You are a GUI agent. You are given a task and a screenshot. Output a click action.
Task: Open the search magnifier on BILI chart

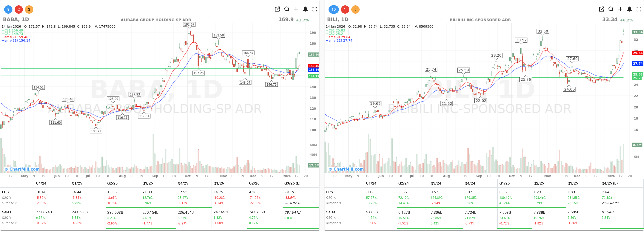pos(611,9)
